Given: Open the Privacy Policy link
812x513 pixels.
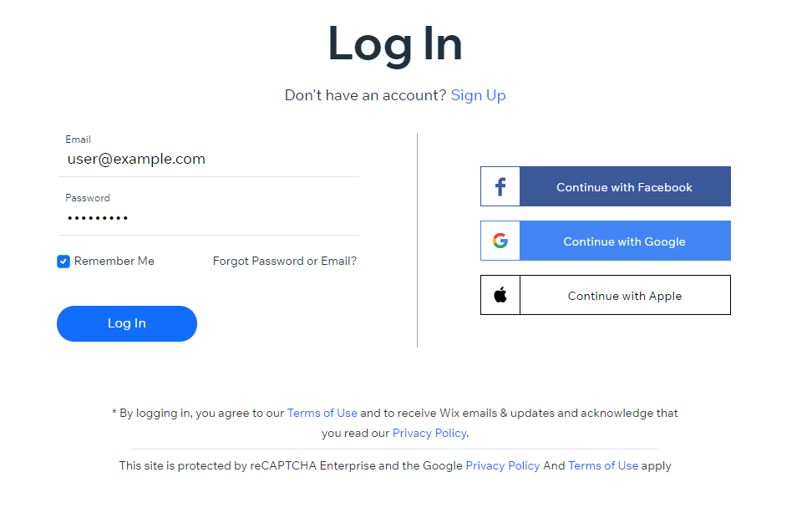Looking at the screenshot, I should click(429, 433).
